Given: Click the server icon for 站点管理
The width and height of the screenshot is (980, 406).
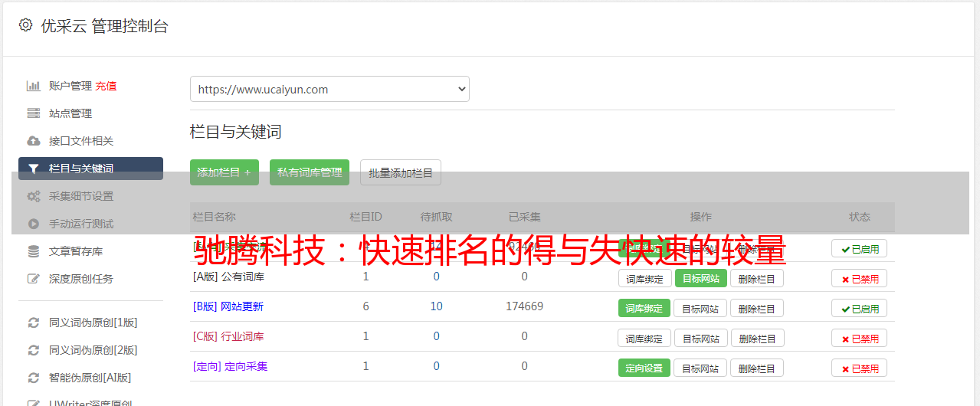Looking at the screenshot, I should 33,113.
